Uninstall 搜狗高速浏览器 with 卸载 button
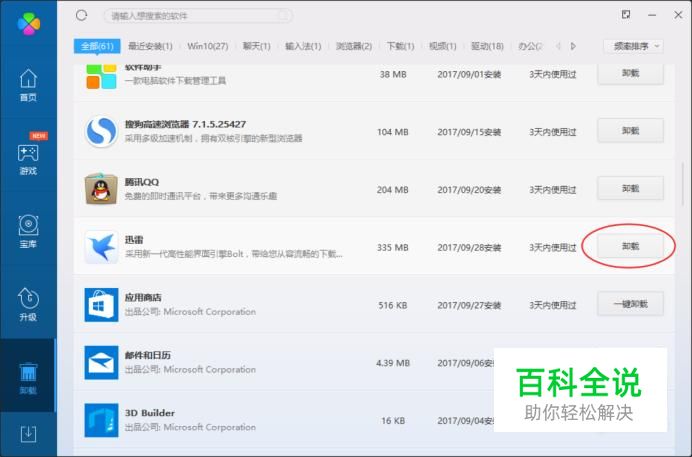 pyautogui.click(x=630, y=131)
